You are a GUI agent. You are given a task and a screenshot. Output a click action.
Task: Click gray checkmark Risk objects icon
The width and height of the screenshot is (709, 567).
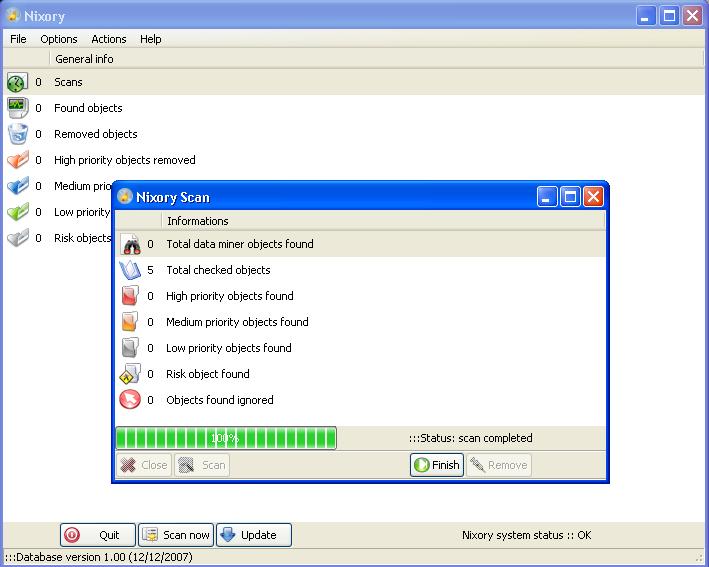pos(18,238)
